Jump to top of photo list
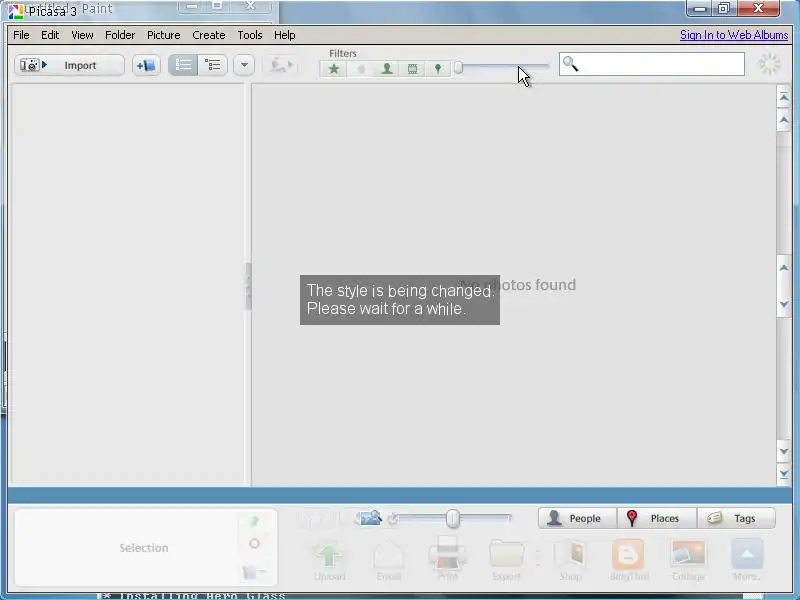The width and height of the screenshot is (800, 600). [x=784, y=97]
